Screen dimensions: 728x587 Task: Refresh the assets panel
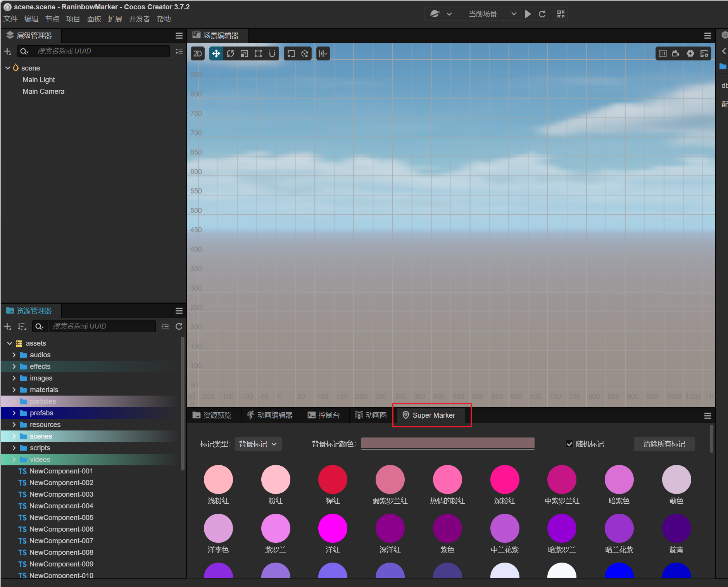coord(179,326)
